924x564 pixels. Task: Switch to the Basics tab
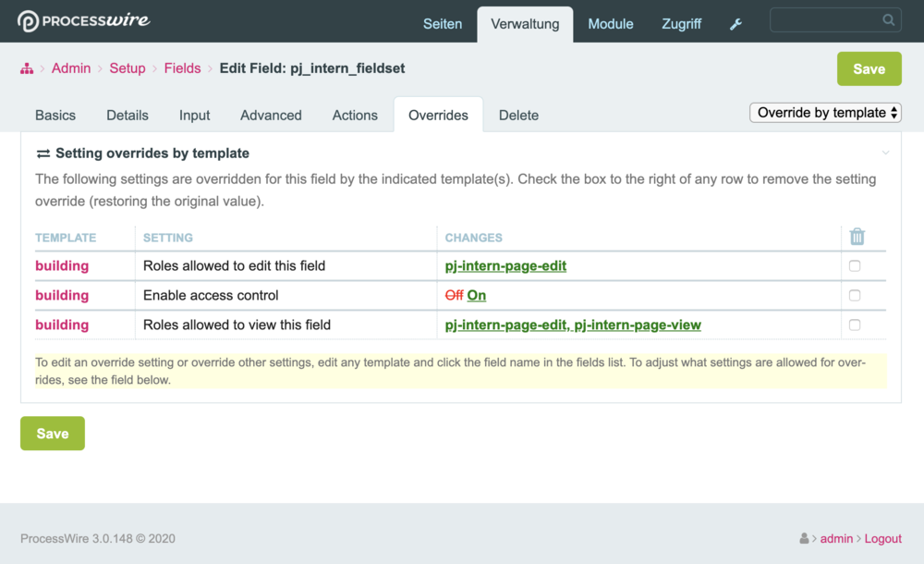tap(55, 115)
